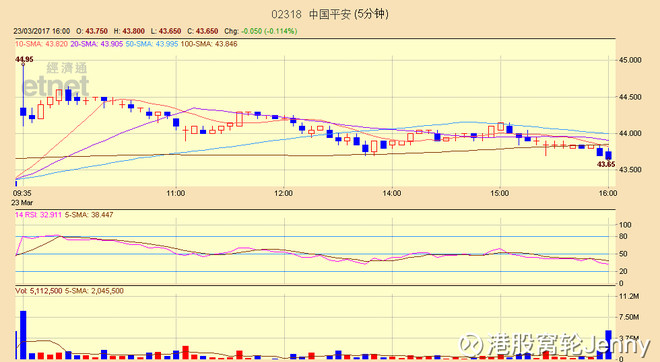Click the '44.000' price axis label

630,133
